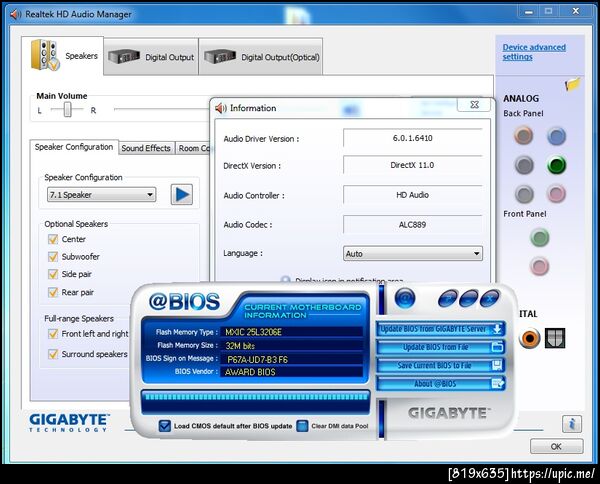Click the DirectX Version field
The height and width of the screenshot is (484, 600).
point(412,165)
